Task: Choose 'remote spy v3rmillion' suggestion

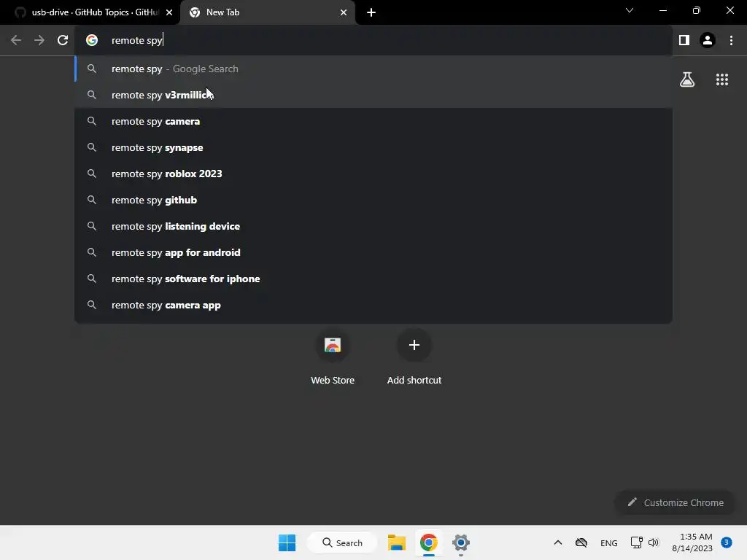Action: (373, 95)
